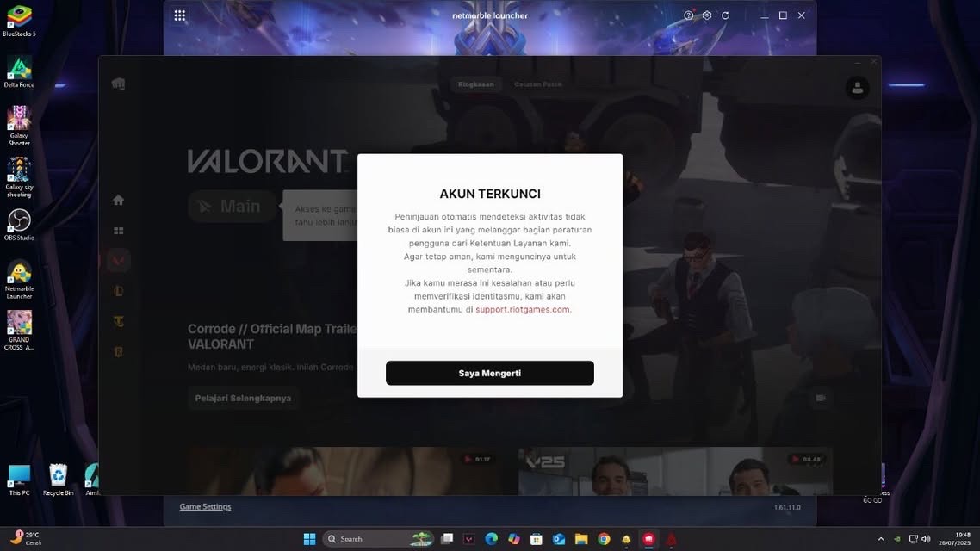Select Netmarble Launcher desktop shortcut
Image resolution: width=980 pixels, height=551 pixels.
[19, 279]
